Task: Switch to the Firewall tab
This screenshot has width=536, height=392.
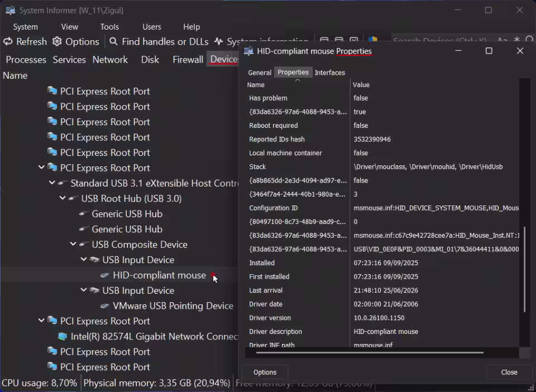Action: 188,59
